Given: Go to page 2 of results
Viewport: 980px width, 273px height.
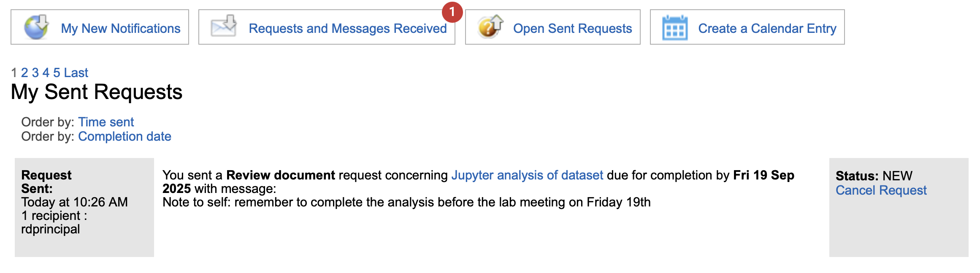Looking at the screenshot, I should pos(24,72).
